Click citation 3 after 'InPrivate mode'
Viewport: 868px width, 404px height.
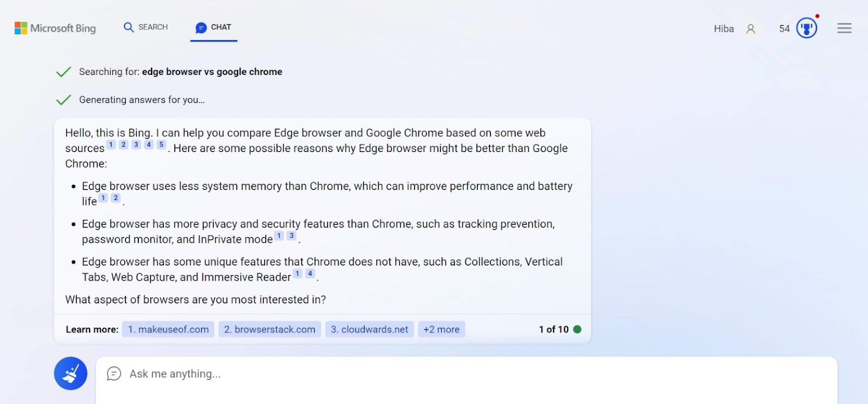pyautogui.click(x=291, y=236)
